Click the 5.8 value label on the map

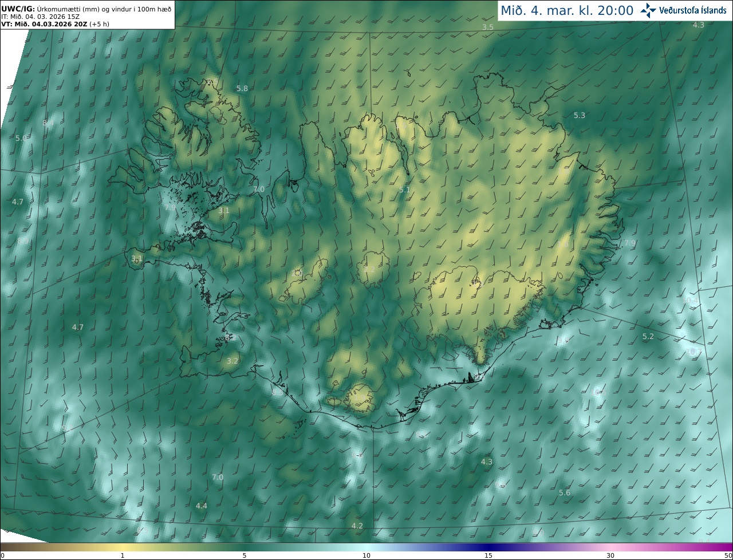tap(242, 88)
